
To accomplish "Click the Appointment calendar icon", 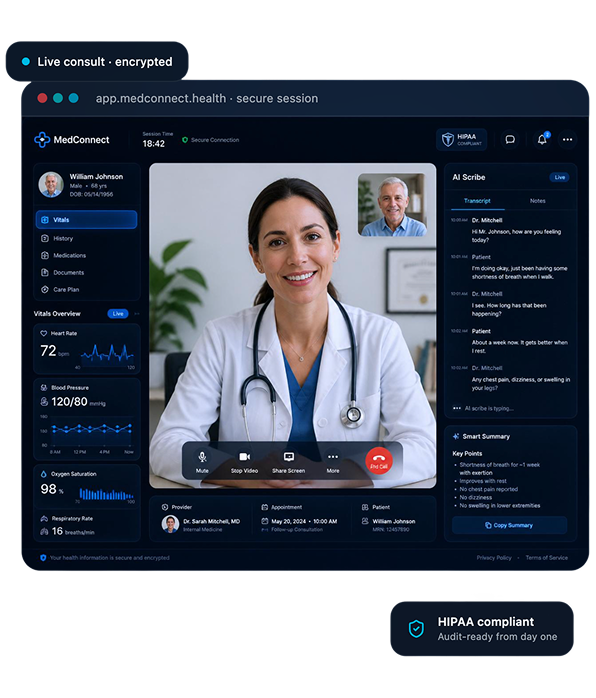I will tap(264, 507).
